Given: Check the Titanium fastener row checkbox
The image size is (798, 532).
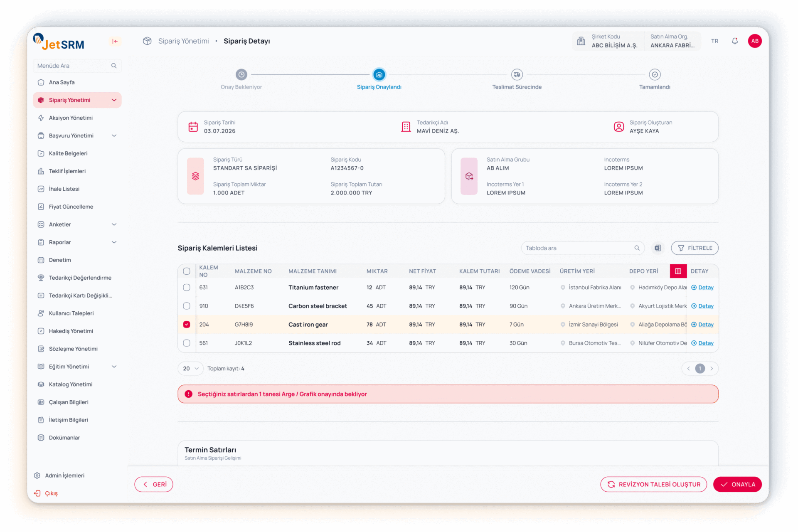Looking at the screenshot, I should [187, 288].
